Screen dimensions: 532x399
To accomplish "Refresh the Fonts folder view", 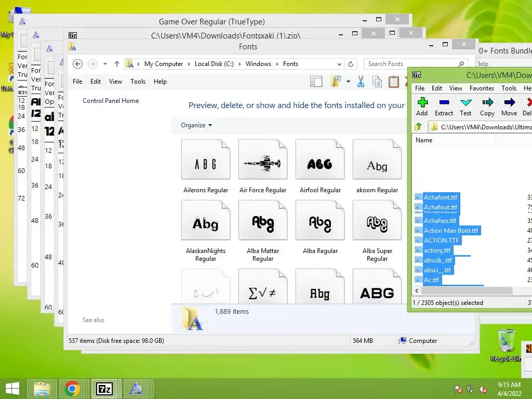I will pos(351,64).
